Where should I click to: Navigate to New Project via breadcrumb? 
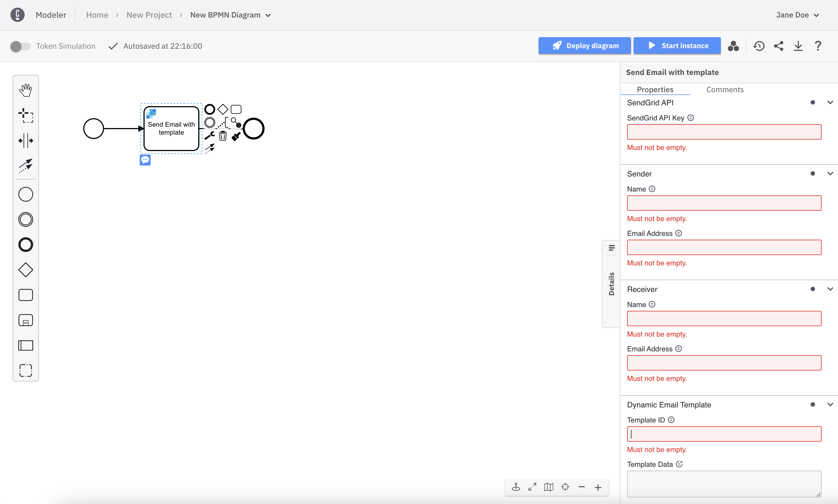pyautogui.click(x=149, y=15)
